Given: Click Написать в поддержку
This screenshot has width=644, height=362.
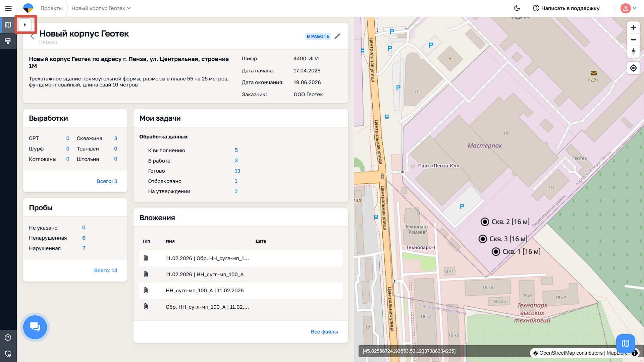Looking at the screenshot, I should coord(566,8).
